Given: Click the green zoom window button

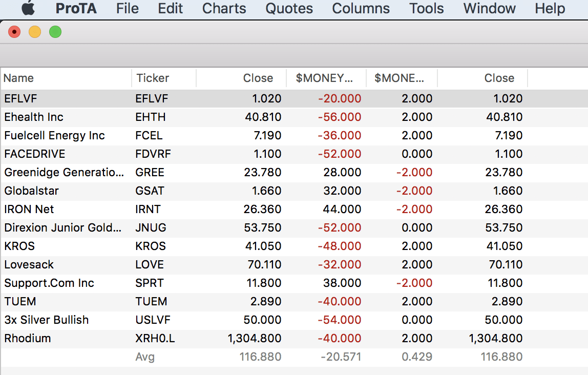Looking at the screenshot, I should (x=55, y=32).
